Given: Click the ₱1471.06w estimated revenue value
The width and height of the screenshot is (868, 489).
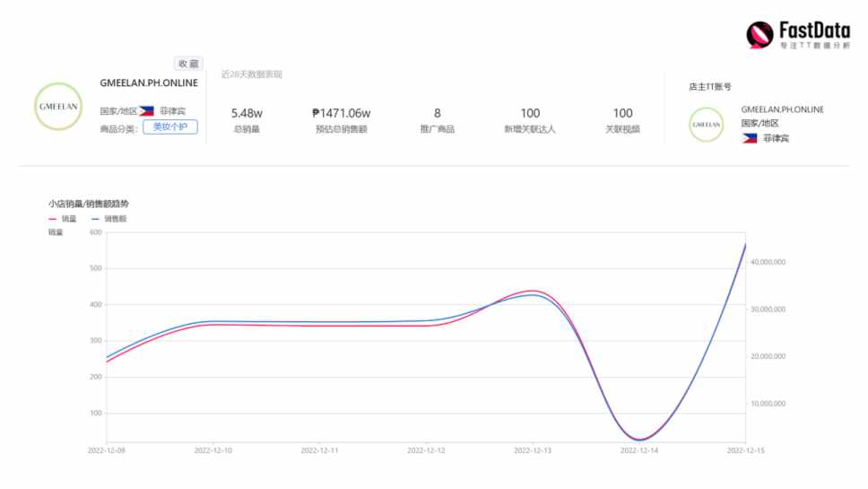Looking at the screenshot, I should [x=341, y=114].
